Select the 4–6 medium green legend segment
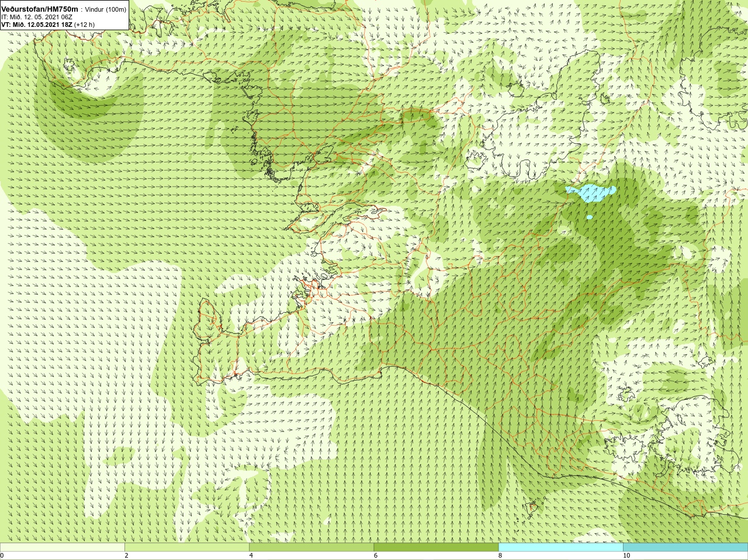This screenshot has width=748, height=560. point(311,547)
